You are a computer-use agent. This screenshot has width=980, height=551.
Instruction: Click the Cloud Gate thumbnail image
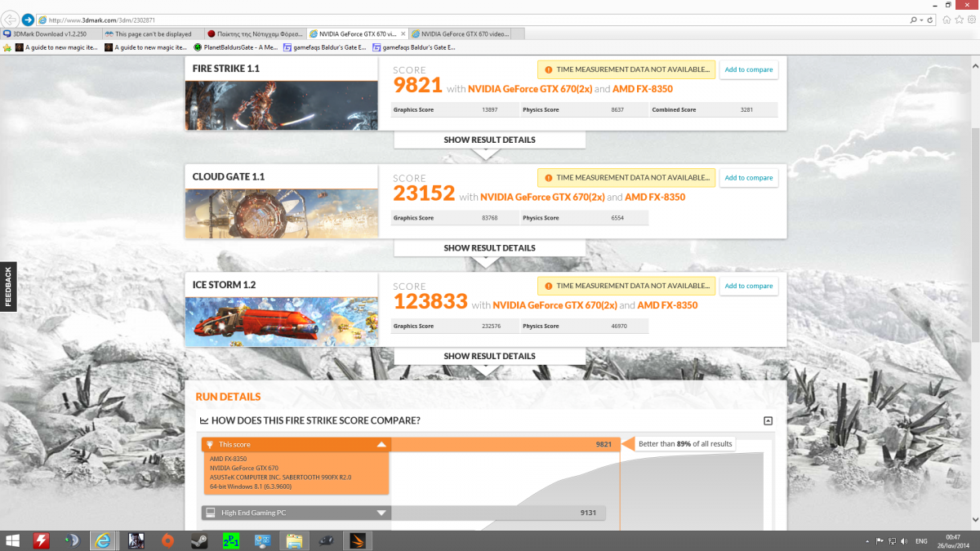pyautogui.click(x=282, y=214)
